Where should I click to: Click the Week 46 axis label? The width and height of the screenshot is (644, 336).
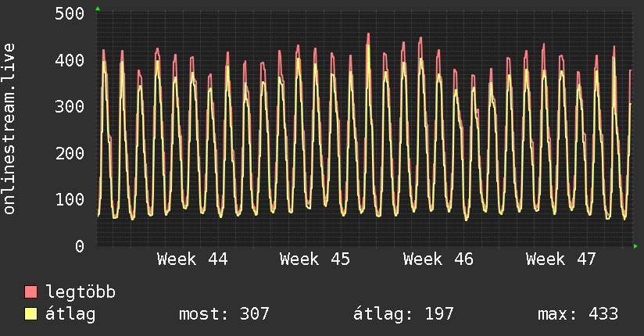(438, 259)
